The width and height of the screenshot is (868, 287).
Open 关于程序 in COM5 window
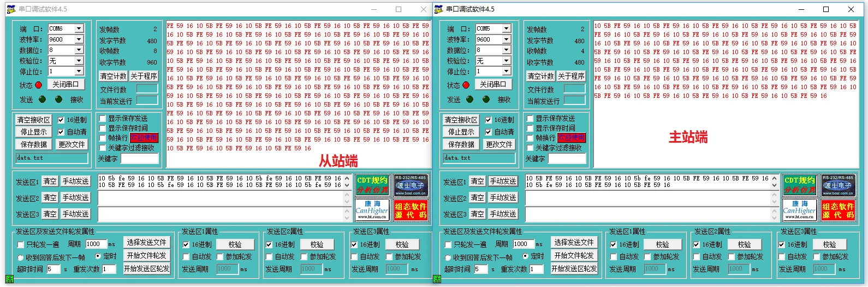(x=571, y=76)
